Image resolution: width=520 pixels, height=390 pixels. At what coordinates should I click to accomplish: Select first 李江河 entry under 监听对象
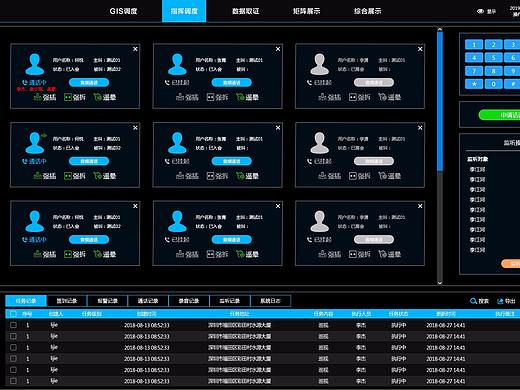(477, 169)
